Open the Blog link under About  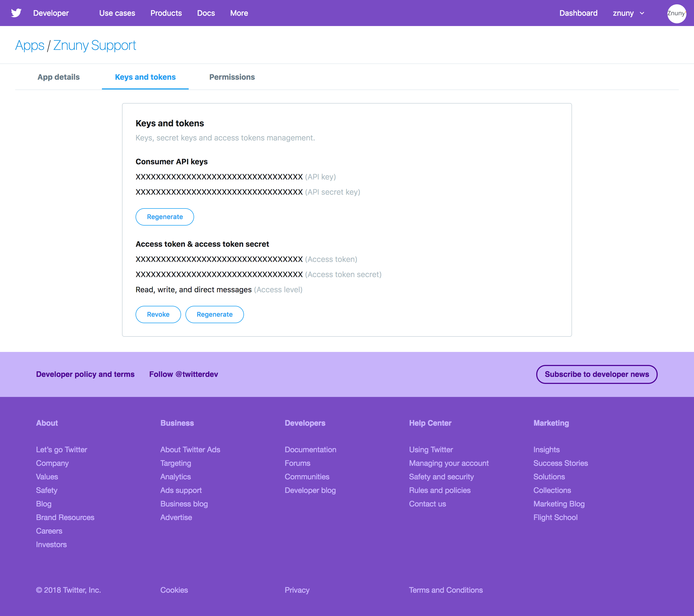44,504
